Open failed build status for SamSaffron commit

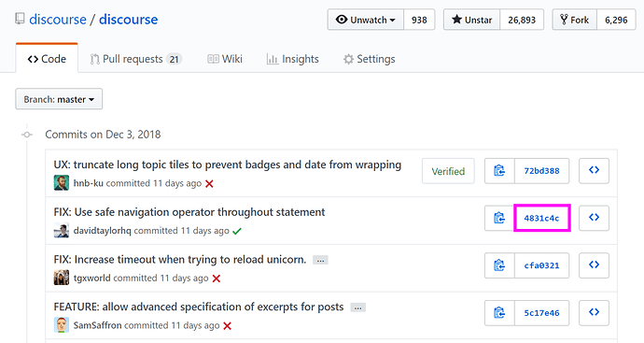(227, 326)
